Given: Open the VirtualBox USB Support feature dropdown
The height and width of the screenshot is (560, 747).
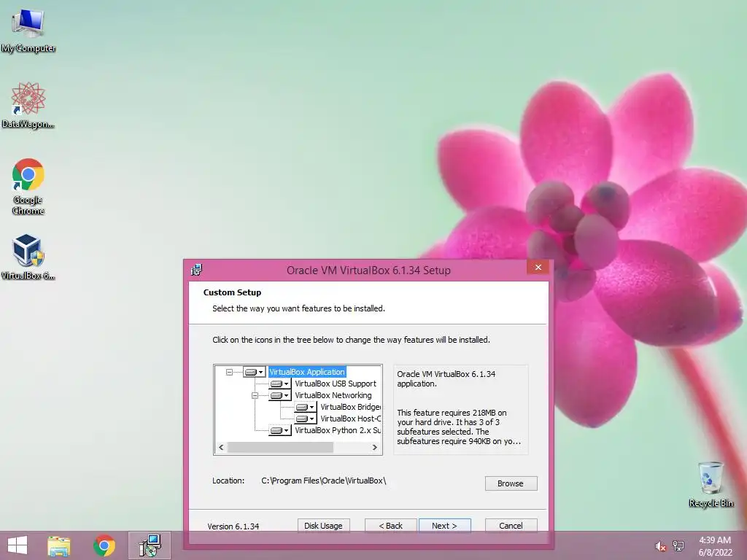Looking at the screenshot, I should point(279,384).
